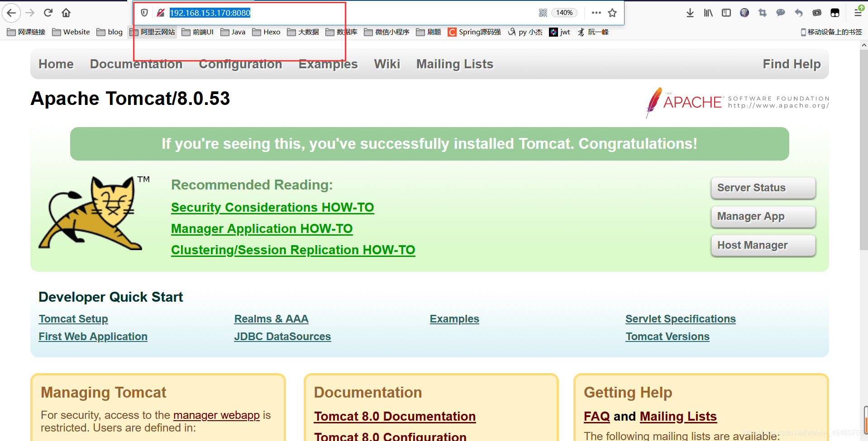Open the Tomcat Versions link
Viewport: 868px width, 441px height.
coord(668,337)
